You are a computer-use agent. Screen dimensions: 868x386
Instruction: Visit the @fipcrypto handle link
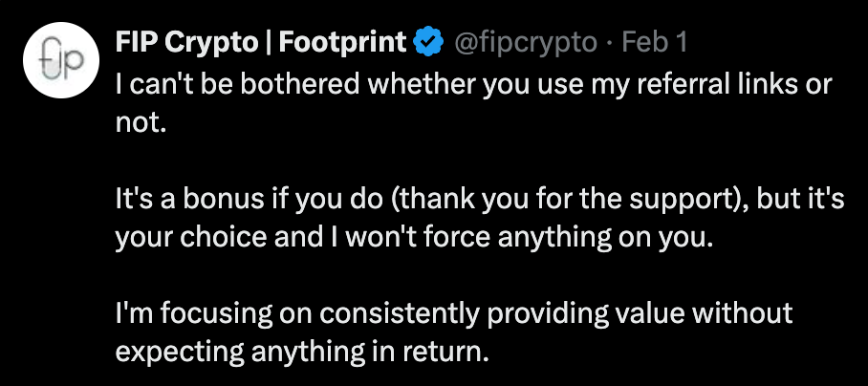(x=526, y=43)
